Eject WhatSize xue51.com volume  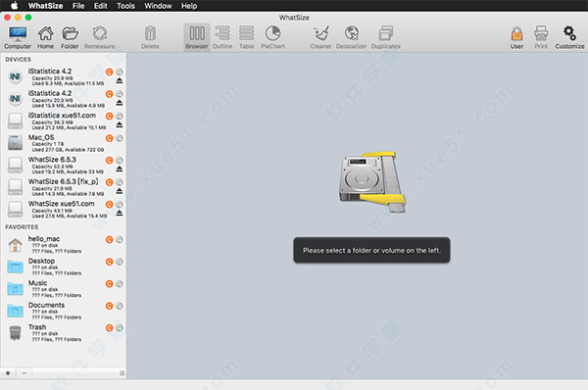120,214
